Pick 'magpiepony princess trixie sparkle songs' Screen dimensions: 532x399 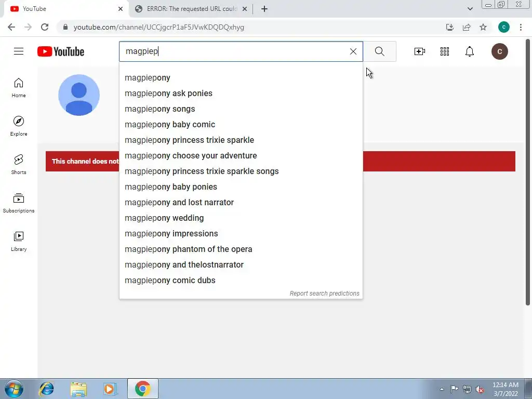(241, 171)
